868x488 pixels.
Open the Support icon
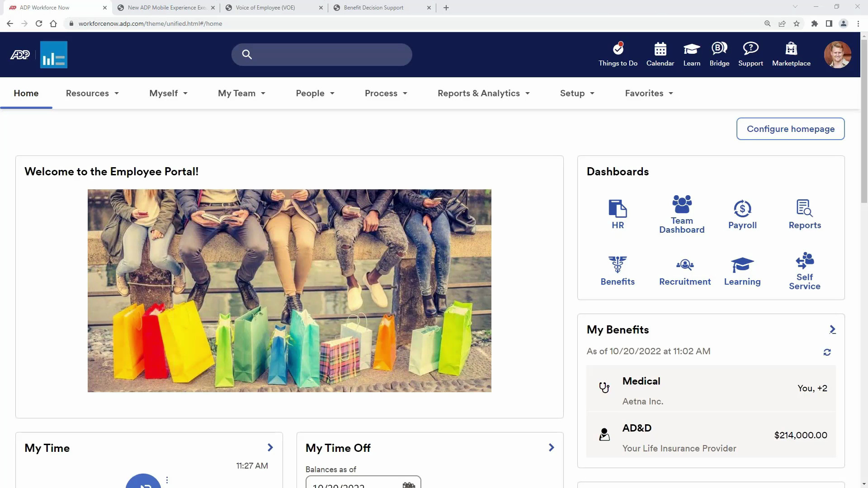click(x=750, y=54)
